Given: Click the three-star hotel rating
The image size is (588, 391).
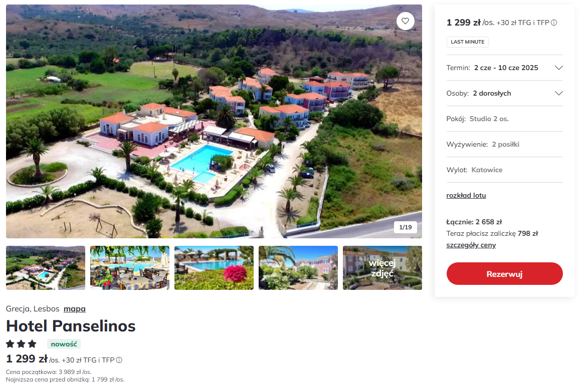Looking at the screenshot, I should click(21, 344).
